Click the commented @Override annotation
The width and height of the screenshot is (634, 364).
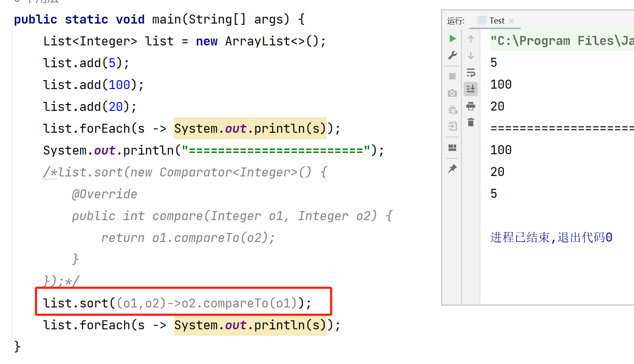[105, 194]
